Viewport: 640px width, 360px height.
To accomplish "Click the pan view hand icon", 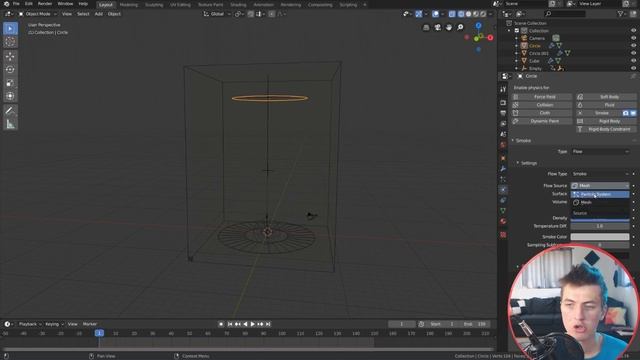I will (x=449, y=27).
